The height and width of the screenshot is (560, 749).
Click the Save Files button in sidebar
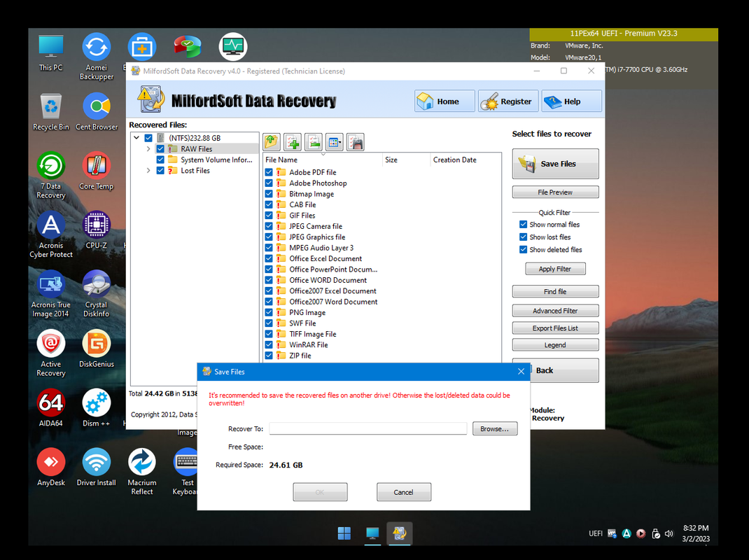[555, 164]
